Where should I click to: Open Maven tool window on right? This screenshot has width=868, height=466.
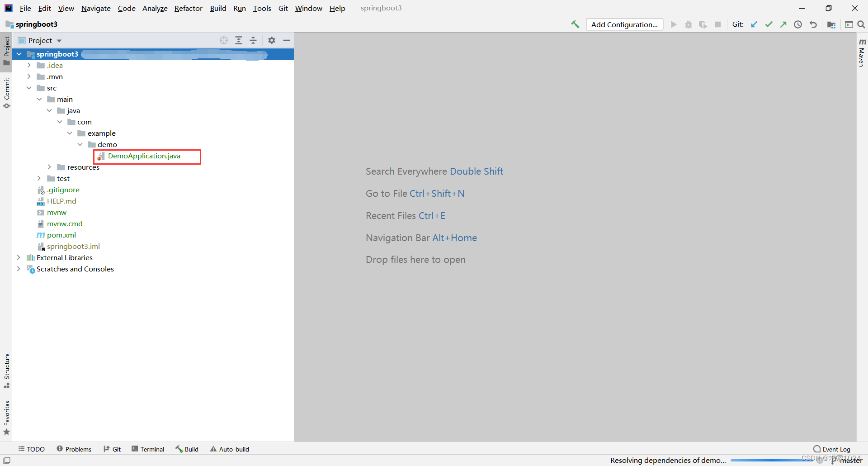tap(862, 53)
